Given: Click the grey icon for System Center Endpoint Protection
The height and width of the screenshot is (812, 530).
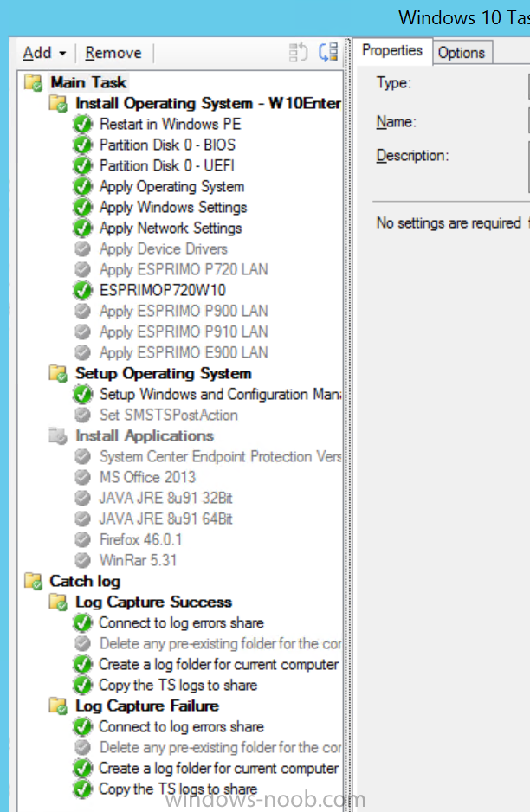Looking at the screenshot, I should pos(83,456).
